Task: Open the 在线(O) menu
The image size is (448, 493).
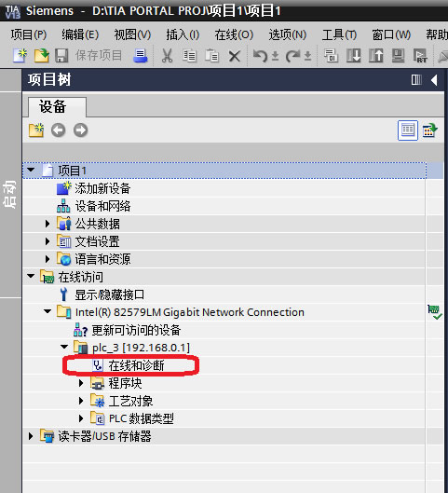Action: click(234, 34)
